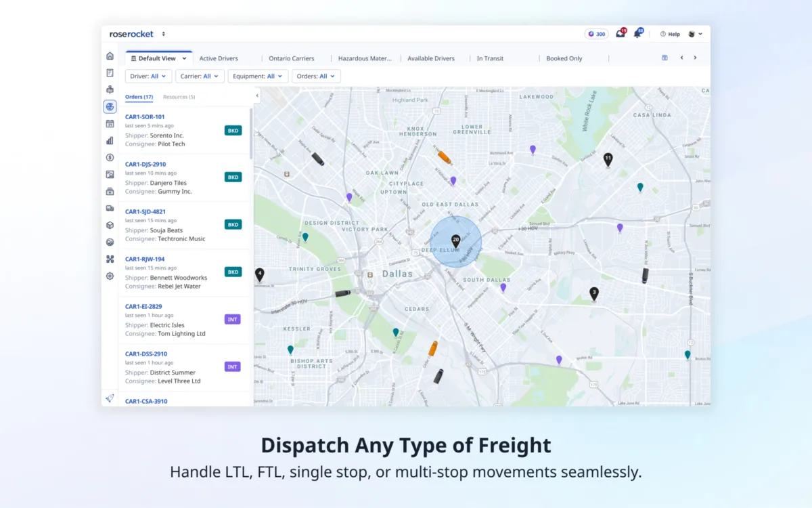Click consignee Tom Lighting Ltd text
This screenshot has height=508, width=812.
(181, 334)
